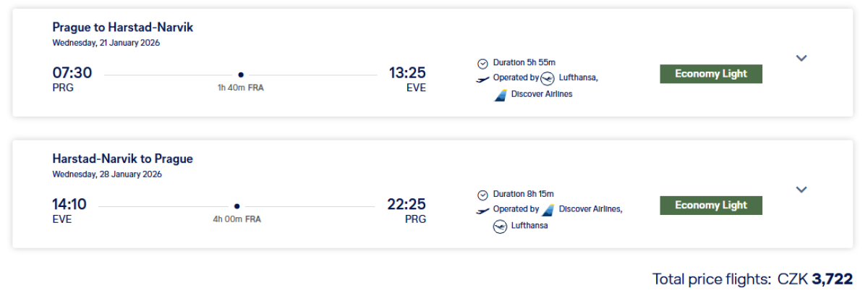Select the outbound Economy Light fare badge

pyautogui.click(x=710, y=74)
